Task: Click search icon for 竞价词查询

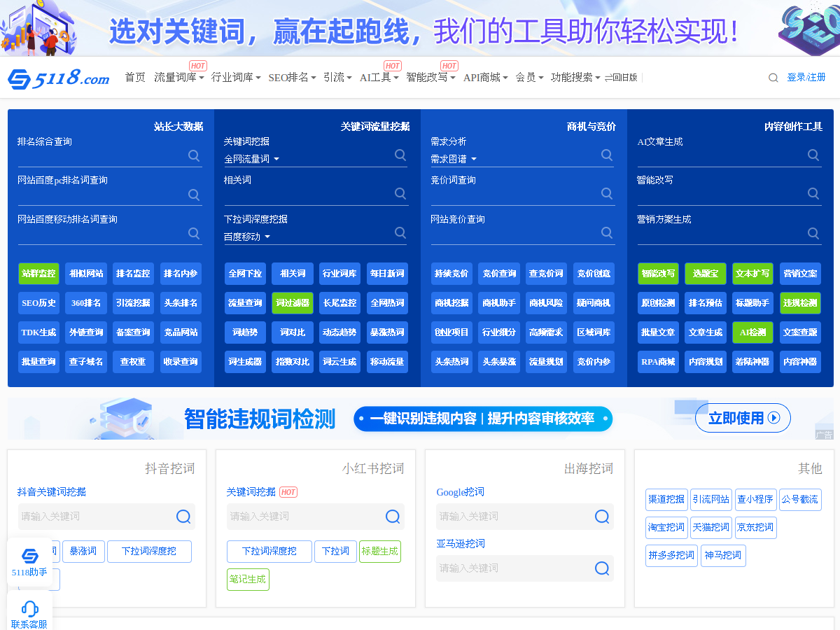Action: [607, 193]
